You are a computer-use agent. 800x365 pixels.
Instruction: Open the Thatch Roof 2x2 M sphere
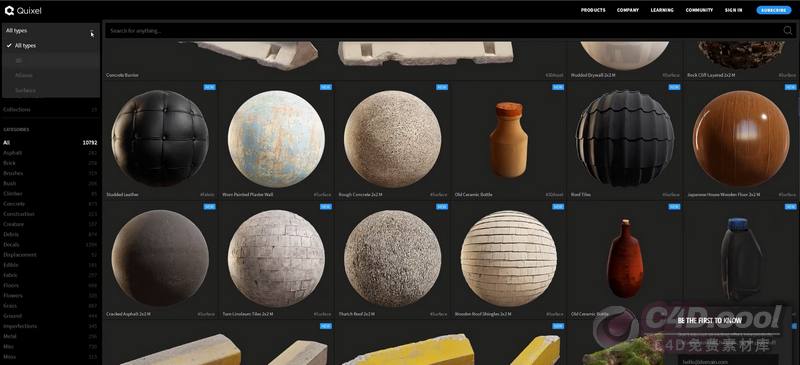[x=392, y=258]
